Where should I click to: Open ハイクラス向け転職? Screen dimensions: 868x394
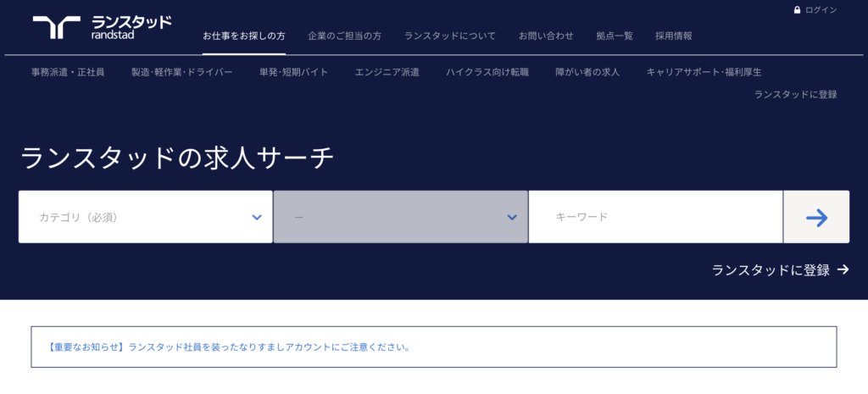pos(487,72)
